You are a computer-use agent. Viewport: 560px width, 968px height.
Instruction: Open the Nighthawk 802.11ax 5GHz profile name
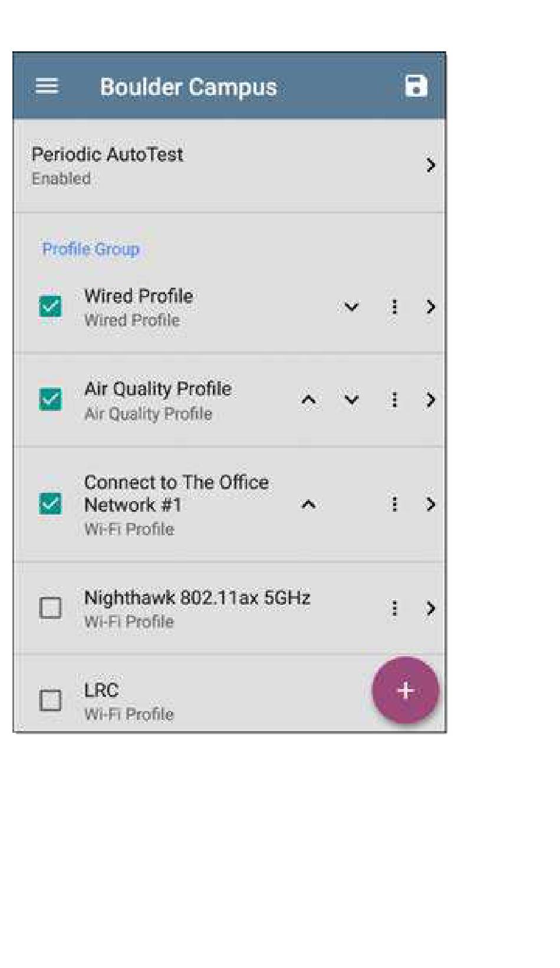click(197, 598)
